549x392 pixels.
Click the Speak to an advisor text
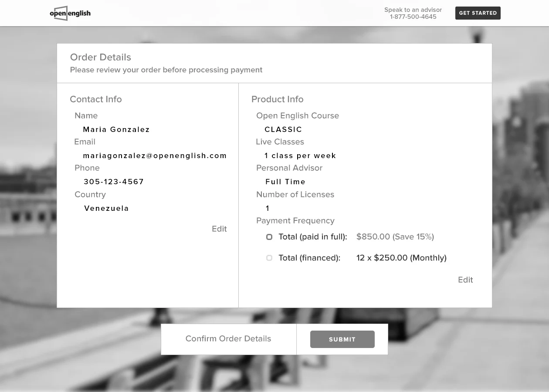click(413, 10)
